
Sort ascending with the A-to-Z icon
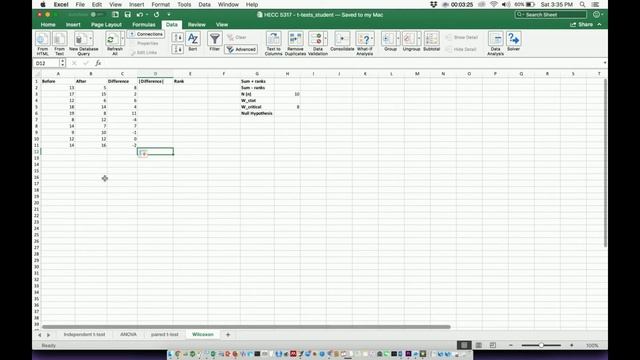177,38
